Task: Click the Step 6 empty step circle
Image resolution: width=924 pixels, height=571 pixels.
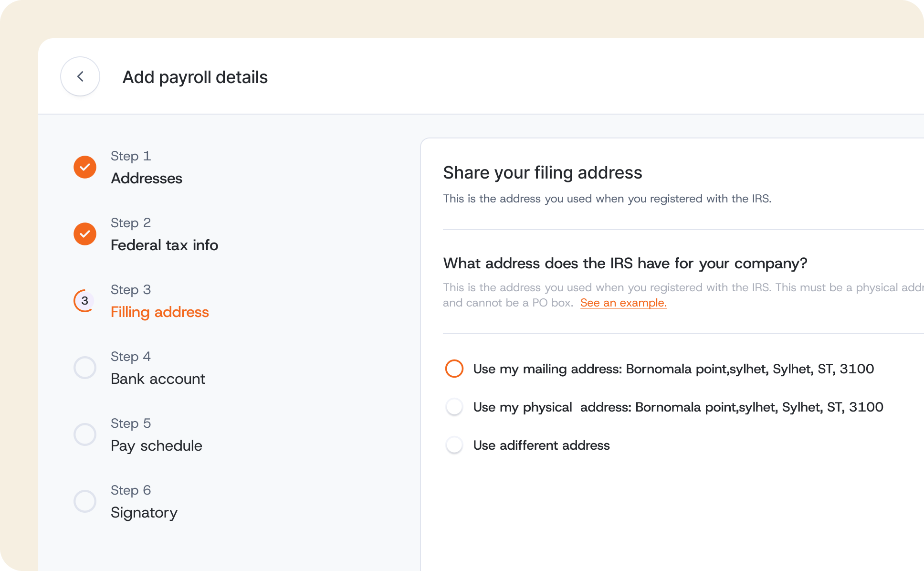Action: [84, 501]
